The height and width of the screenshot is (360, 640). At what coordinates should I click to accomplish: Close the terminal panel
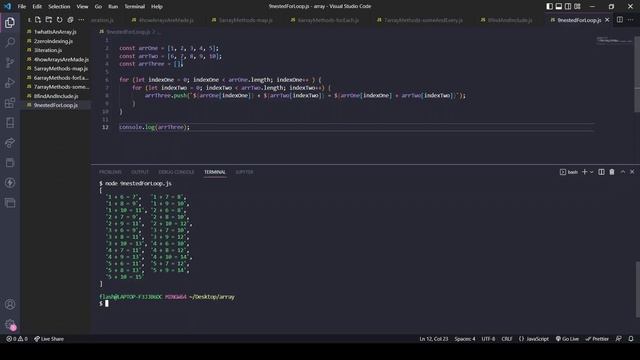632,172
